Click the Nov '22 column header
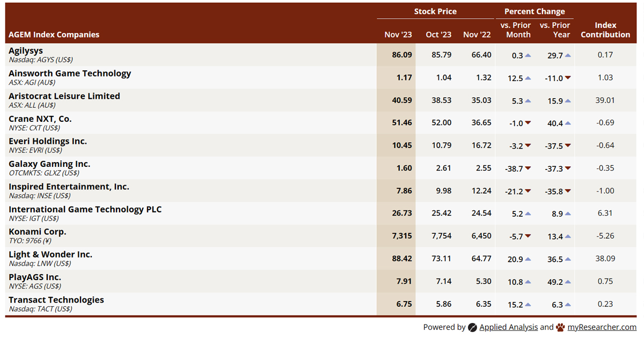 [477, 34]
